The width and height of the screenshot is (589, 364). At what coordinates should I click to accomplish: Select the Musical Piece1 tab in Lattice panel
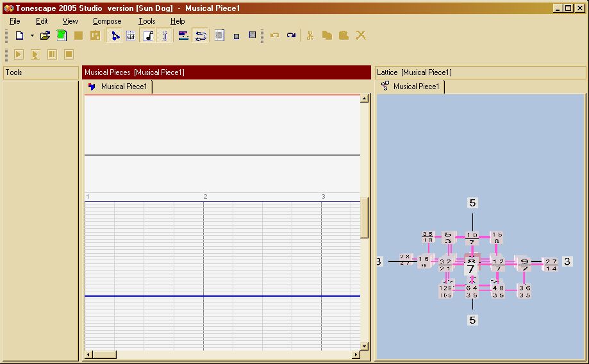click(410, 87)
